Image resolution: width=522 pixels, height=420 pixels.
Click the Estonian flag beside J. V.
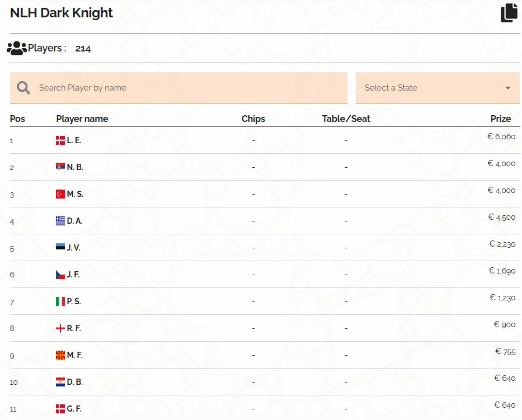tap(60, 248)
